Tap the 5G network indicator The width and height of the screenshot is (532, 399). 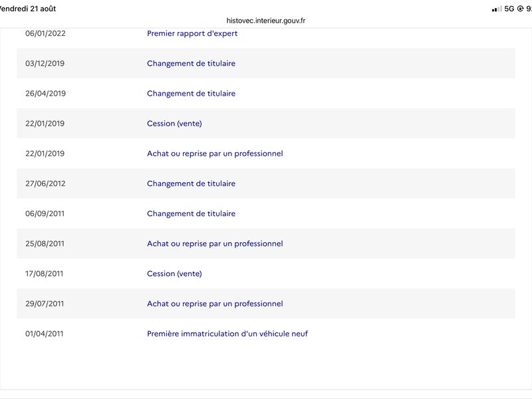(509, 9)
